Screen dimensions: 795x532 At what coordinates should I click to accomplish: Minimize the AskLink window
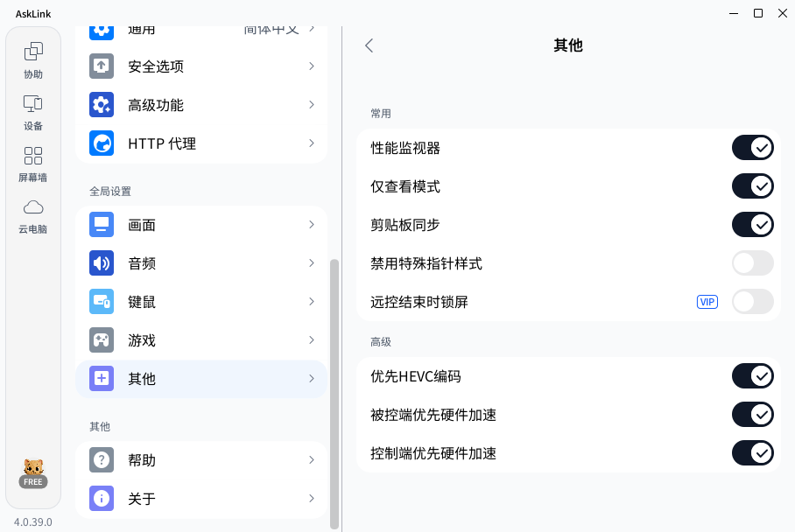pyautogui.click(x=734, y=13)
